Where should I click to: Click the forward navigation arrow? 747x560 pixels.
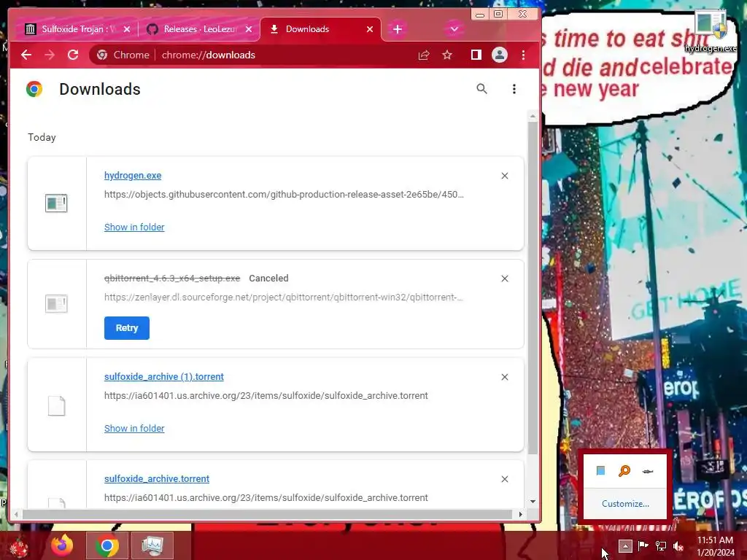click(50, 55)
